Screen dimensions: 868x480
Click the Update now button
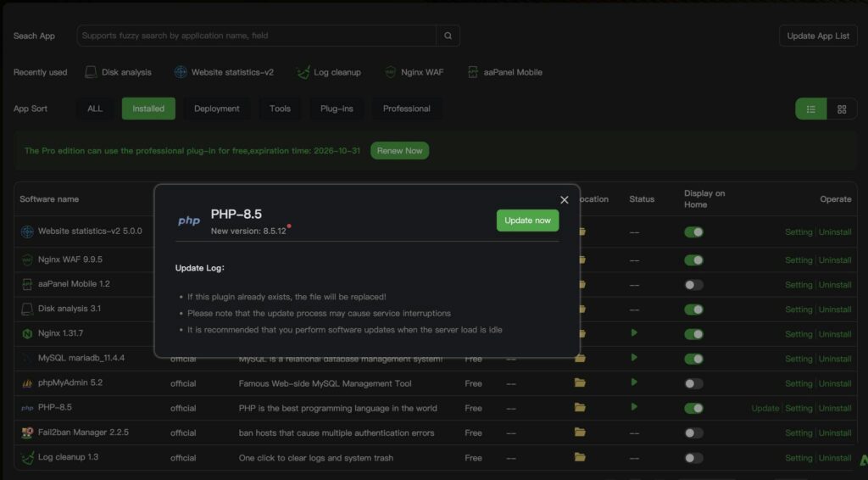coord(527,220)
